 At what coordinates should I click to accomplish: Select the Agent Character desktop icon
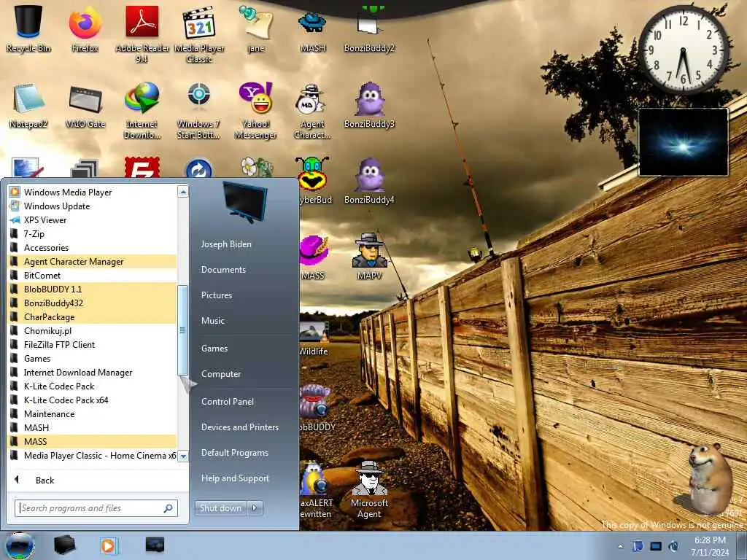(x=312, y=111)
